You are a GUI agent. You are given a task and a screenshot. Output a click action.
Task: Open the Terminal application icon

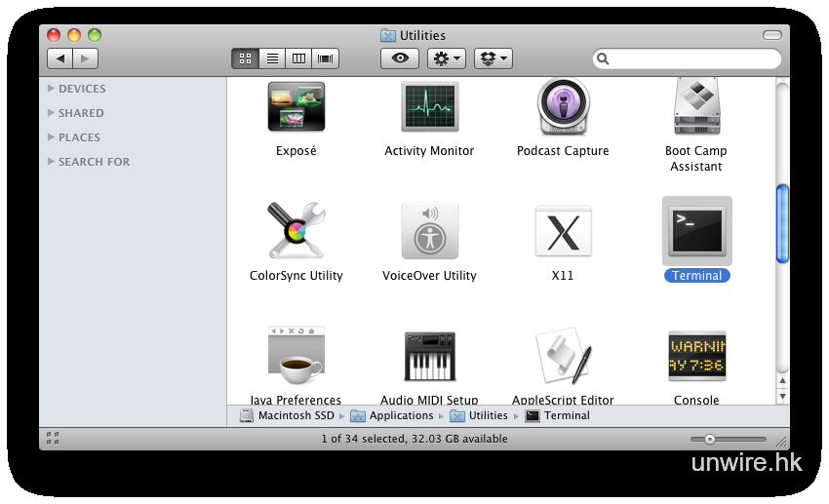coord(696,231)
